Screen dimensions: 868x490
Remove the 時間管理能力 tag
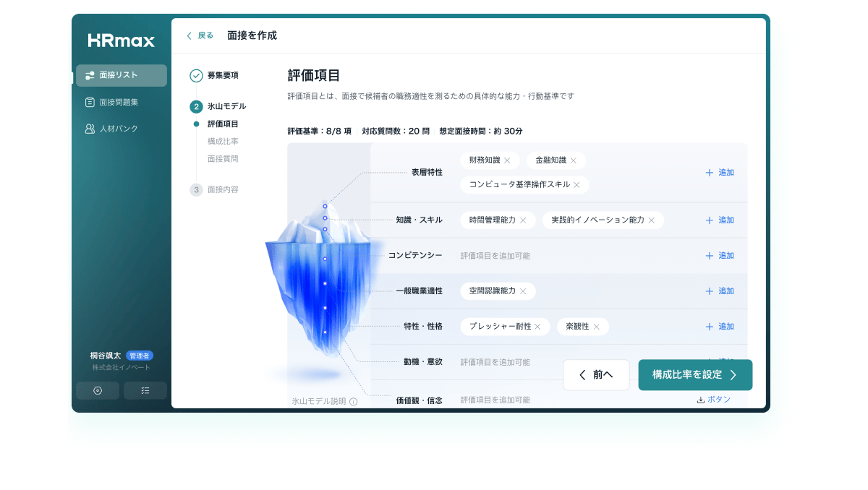pos(523,220)
